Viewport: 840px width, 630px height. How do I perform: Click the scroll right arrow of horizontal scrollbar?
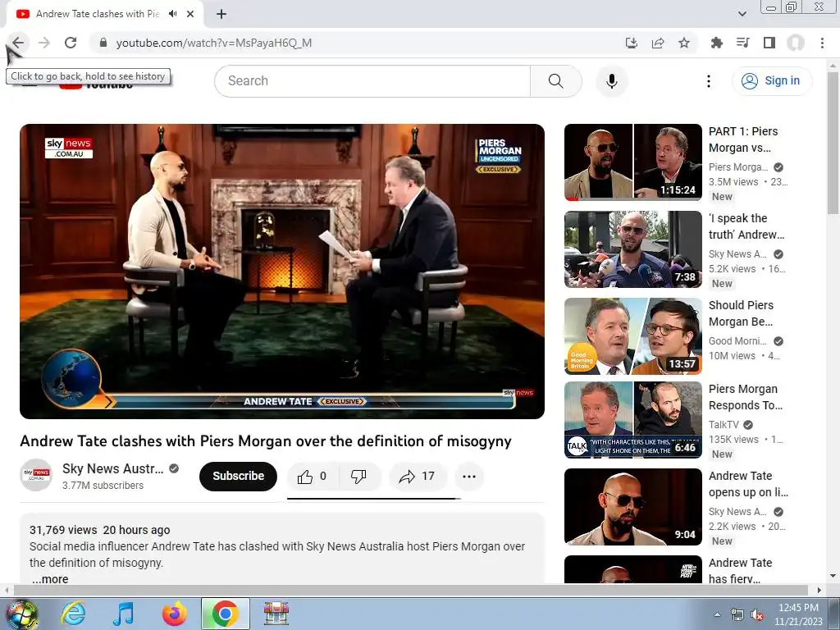pyautogui.click(x=819, y=590)
